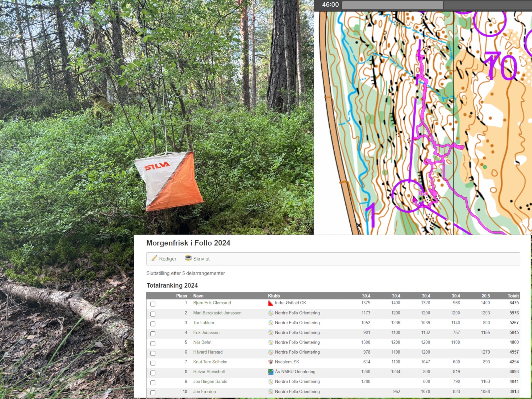Sort table by Plass column header
Screen dimensions: 532x399
(181, 296)
